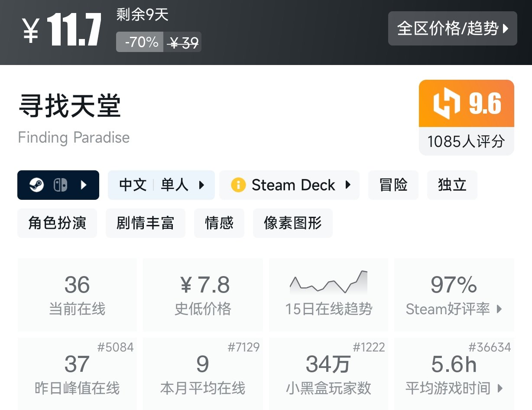Expand the 中文 单人 details chevron
Viewport: 532px width, 410px height.
point(202,185)
